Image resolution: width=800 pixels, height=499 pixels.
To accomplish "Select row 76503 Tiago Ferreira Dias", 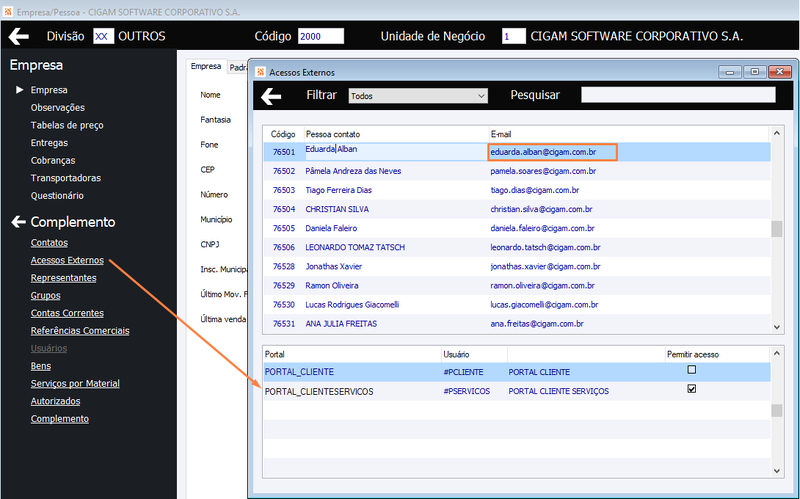I will tap(517, 190).
